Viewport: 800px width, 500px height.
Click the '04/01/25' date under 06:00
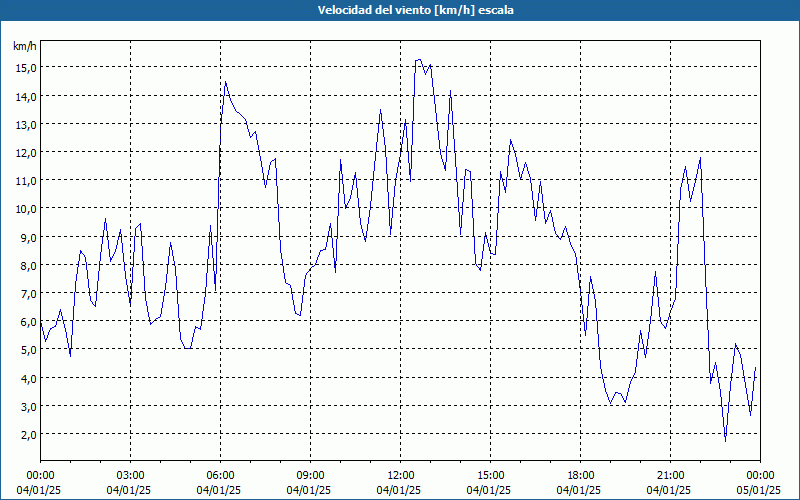219,490
